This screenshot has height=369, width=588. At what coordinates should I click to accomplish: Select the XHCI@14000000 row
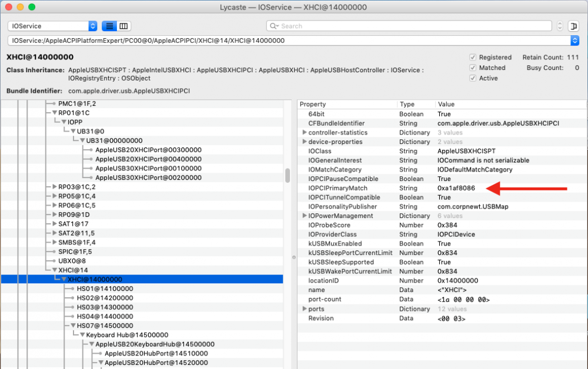point(142,280)
